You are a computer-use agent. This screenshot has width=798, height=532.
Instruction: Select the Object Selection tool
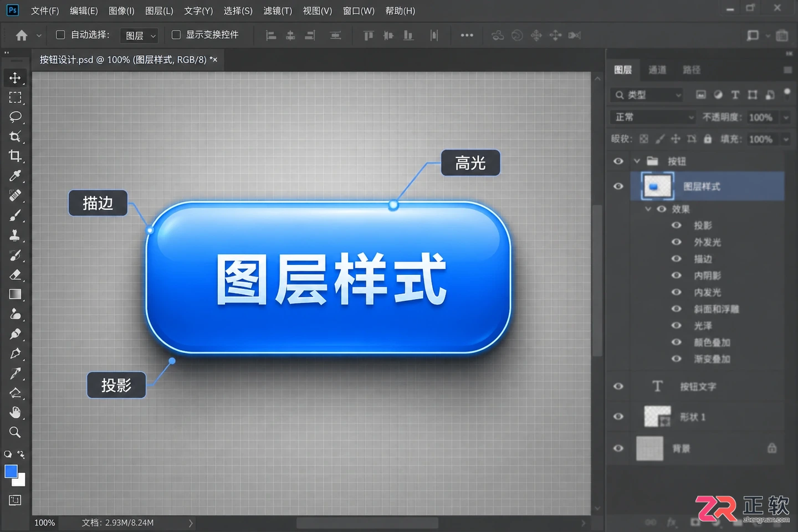[15, 136]
